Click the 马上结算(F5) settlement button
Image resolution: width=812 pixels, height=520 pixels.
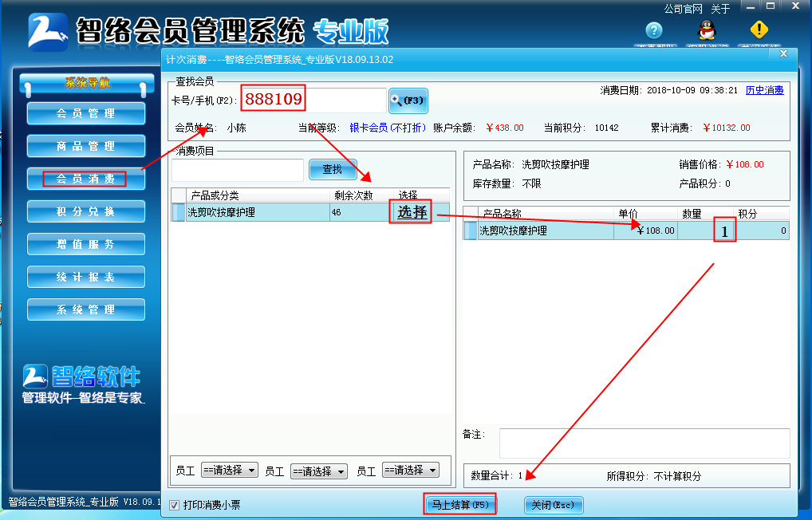[459, 504]
